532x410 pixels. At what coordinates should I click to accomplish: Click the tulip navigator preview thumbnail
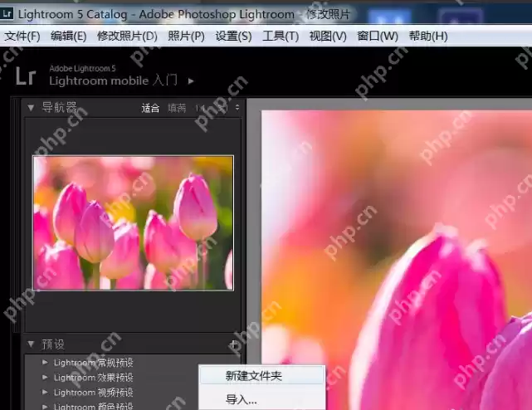[133, 222]
